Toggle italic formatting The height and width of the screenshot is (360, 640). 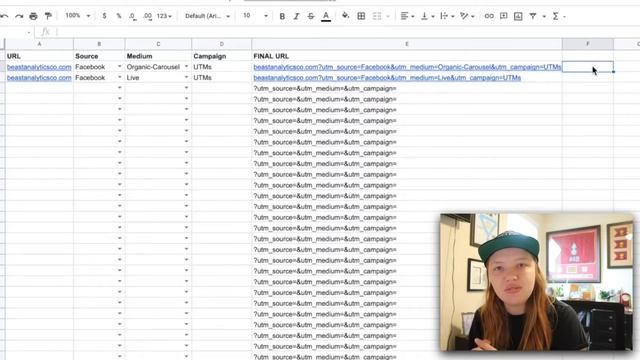point(296,16)
